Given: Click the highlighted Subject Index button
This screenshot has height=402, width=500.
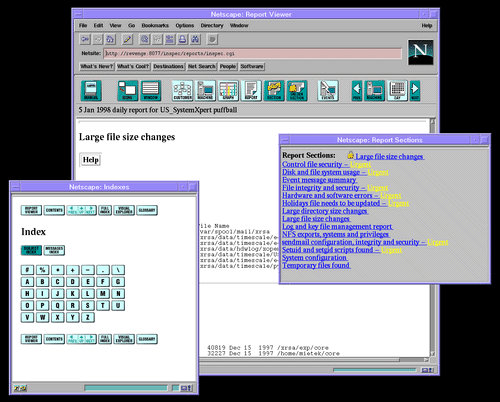Looking at the screenshot, I should tap(31, 250).
